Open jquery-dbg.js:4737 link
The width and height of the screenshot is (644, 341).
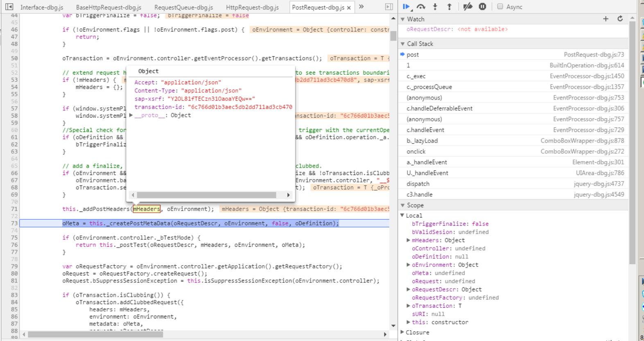[599, 184]
